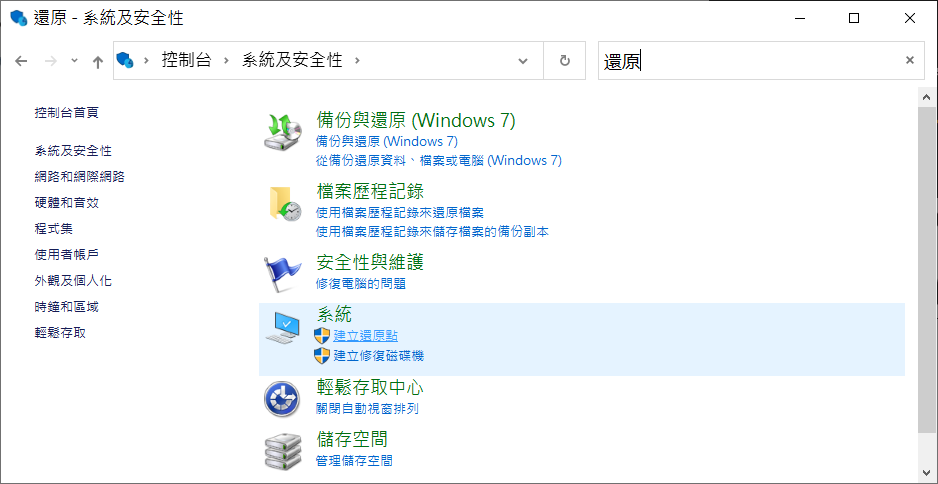Expand chevron after 系統及安全性 breadcrumb

[x=358, y=60]
